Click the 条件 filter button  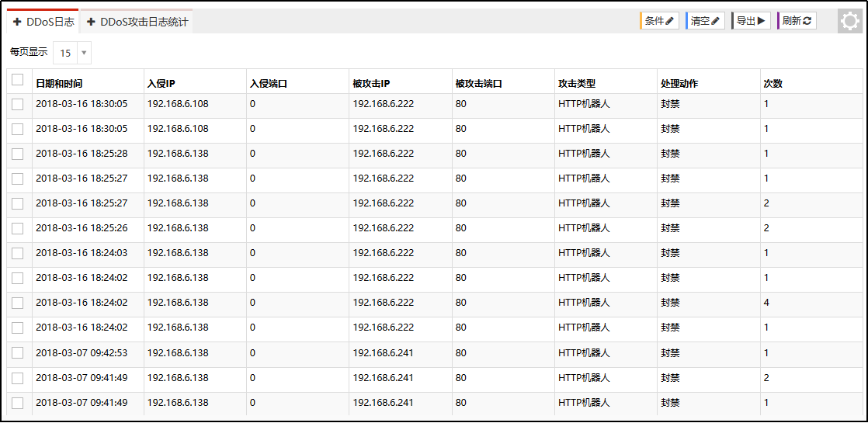pos(659,21)
